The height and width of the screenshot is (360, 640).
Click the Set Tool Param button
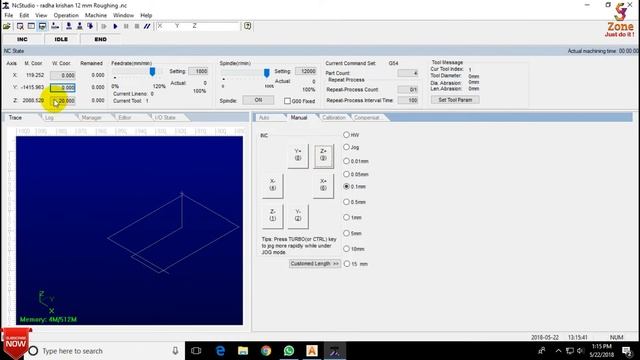[x=455, y=100]
